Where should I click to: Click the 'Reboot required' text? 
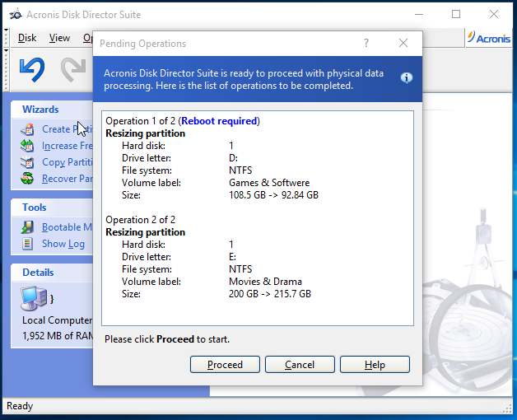click(x=219, y=121)
